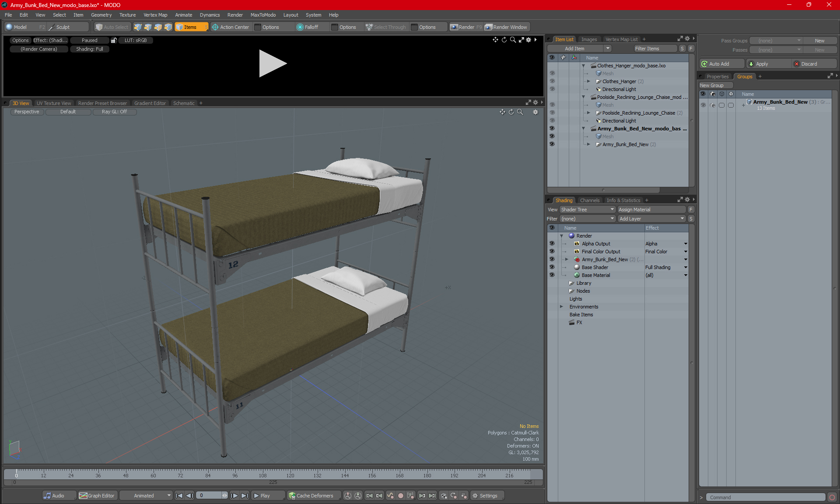
Task: Select Materials selection mode cube icon
Action: [x=168, y=27]
